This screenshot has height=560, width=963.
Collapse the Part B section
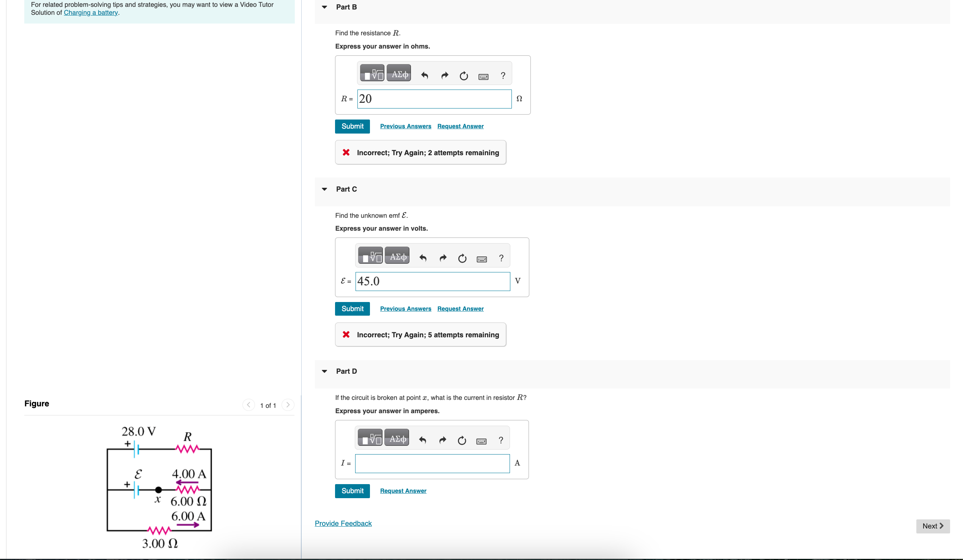pos(324,7)
